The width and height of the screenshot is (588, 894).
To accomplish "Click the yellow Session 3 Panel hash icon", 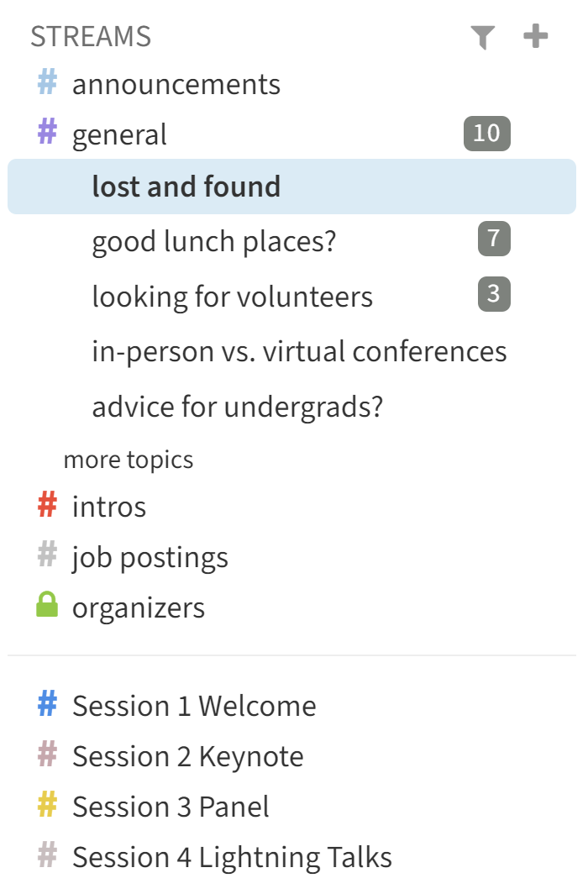I will tap(48, 806).
